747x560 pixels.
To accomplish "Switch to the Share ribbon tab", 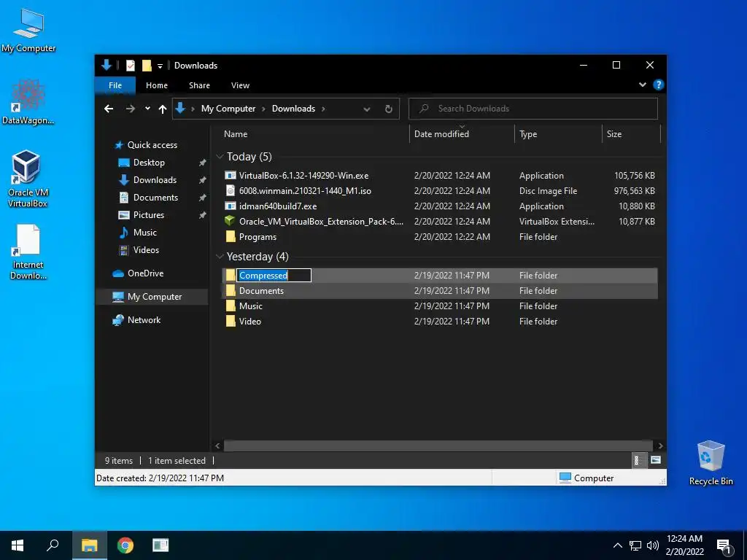I will click(199, 85).
